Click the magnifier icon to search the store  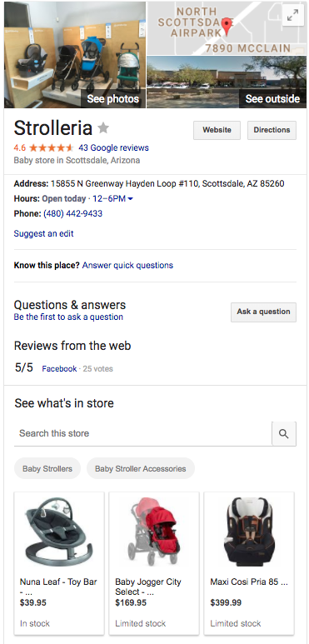[x=284, y=433]
